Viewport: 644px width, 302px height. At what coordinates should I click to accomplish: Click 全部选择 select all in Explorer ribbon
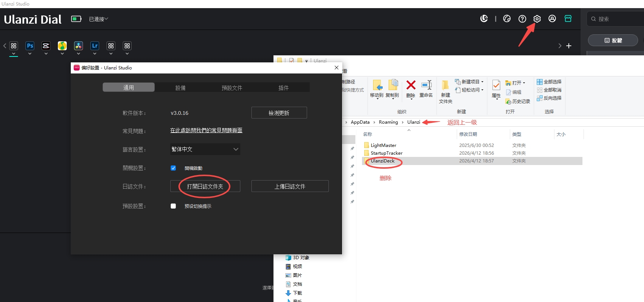(549, 82)
